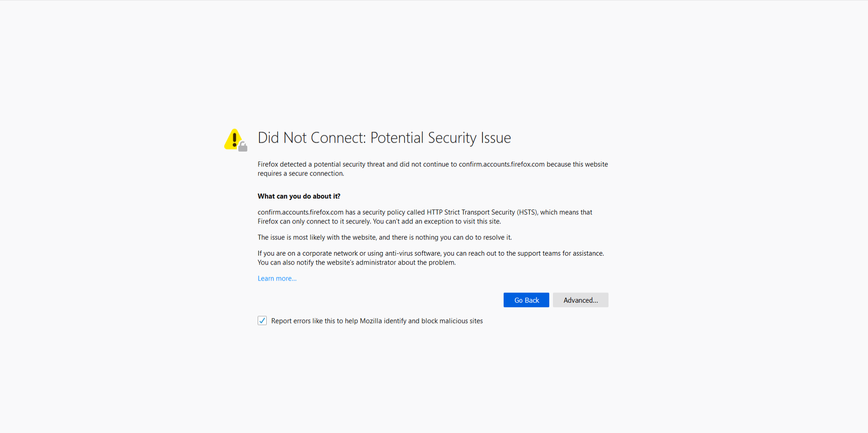This screenshot has width=868, height=433.
Task: Click 'Firefox can only connect to it securely' text
Action: point(314,221)
